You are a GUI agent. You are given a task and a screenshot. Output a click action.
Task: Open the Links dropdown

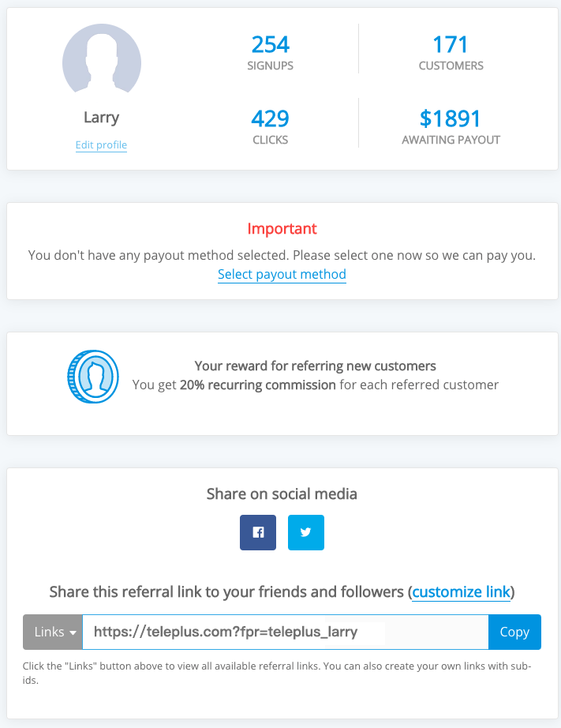click(52, 632)
